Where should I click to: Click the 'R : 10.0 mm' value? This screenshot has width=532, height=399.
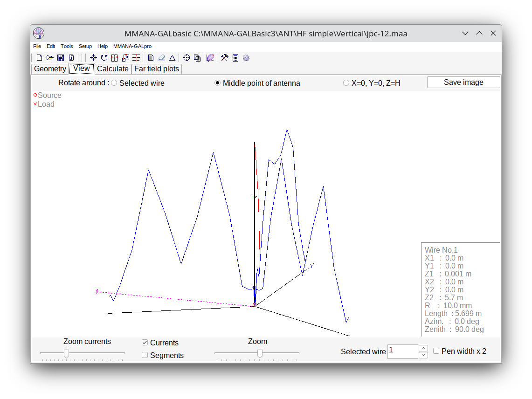click(x=448, y=305)
